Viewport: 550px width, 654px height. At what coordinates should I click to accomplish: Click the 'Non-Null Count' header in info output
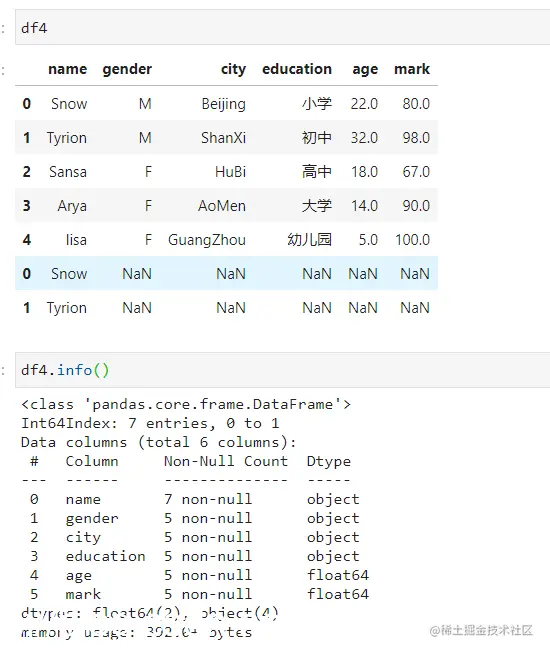[x=226, y=461]
